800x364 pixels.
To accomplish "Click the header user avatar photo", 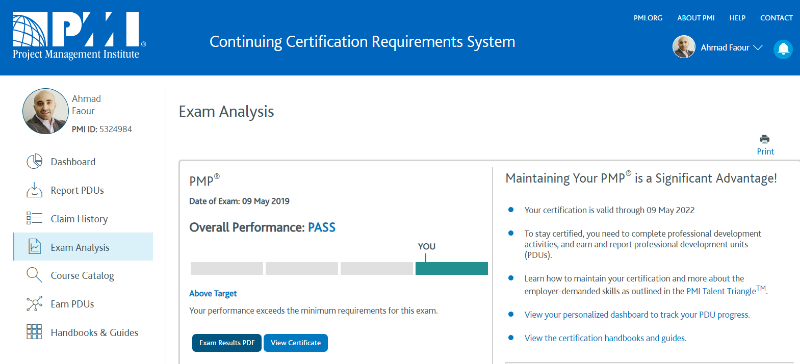I will coord(684,47).
